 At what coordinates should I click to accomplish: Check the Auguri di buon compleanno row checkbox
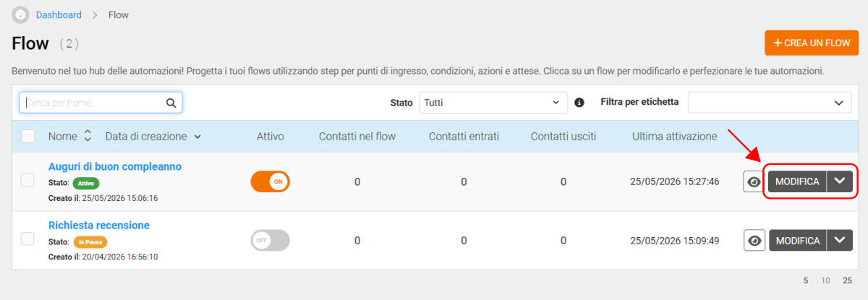pos(28,181)
